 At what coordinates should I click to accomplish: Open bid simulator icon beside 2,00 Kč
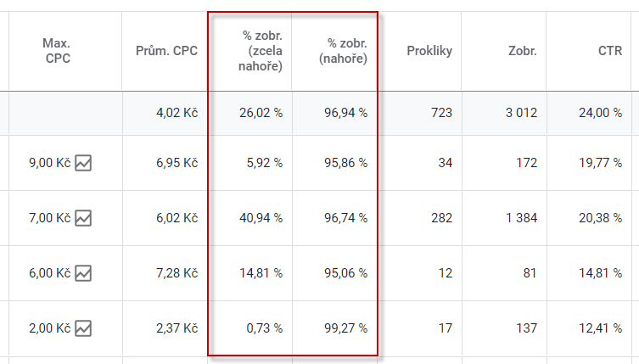83,328
